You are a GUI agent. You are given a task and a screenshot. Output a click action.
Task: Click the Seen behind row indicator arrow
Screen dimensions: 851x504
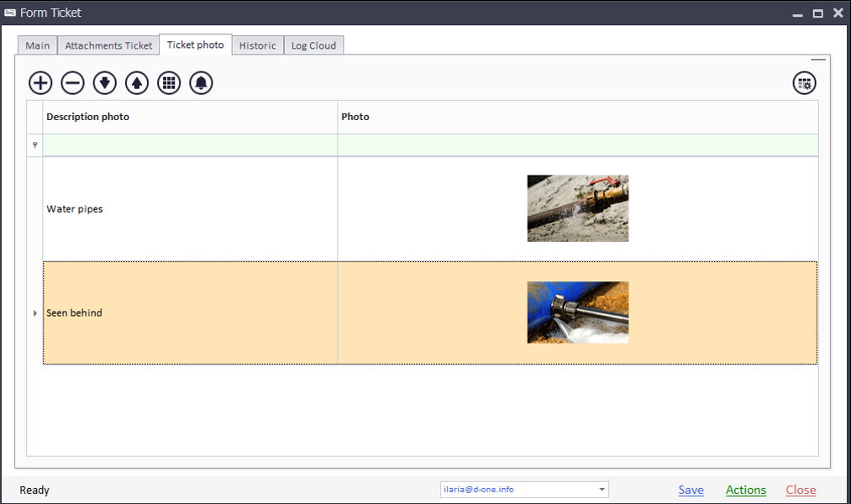click(x=34, y=313)
